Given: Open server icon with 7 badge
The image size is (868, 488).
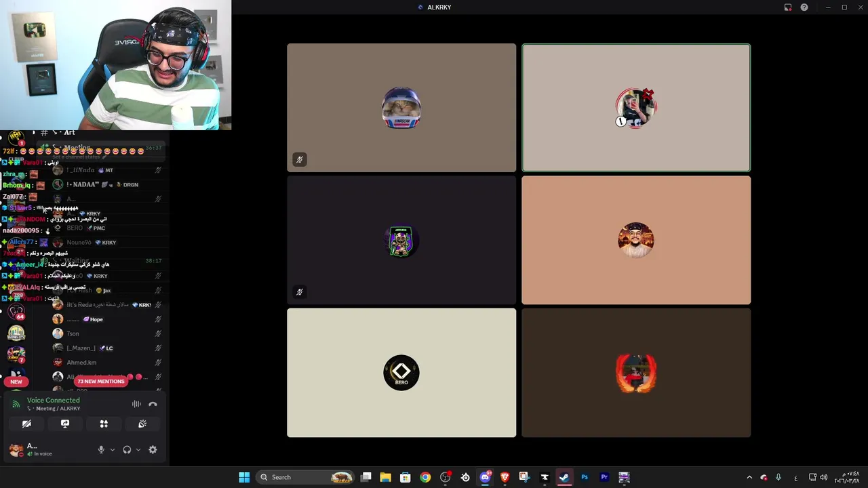Looking at the screenshot, I should pyautogui.click(x=16, y=354).
